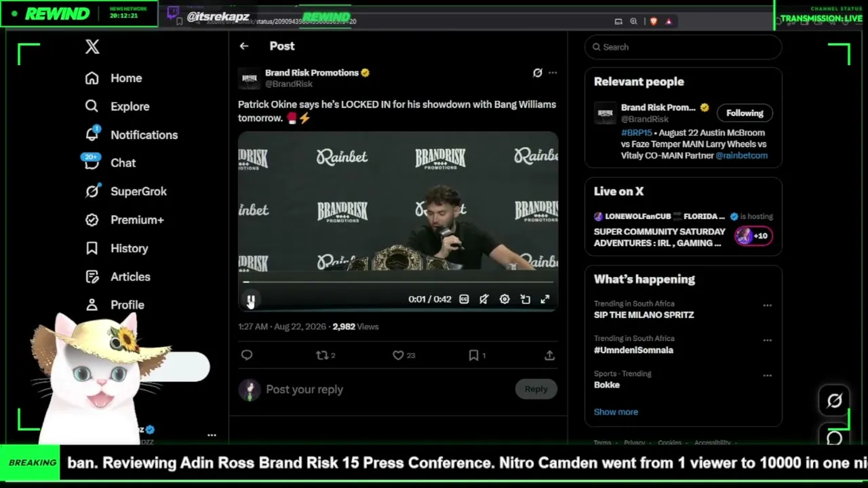Pause the video

250,299
